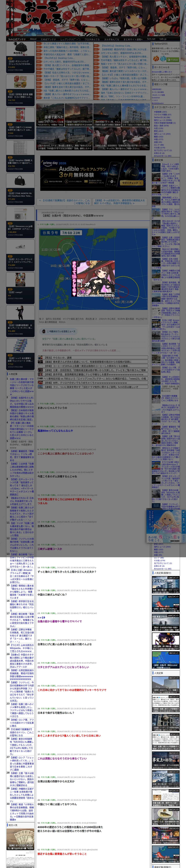Screen dimensions: 186x868
Task: Open the COMFEE' エアコン product card
Action: pos(20,222)
